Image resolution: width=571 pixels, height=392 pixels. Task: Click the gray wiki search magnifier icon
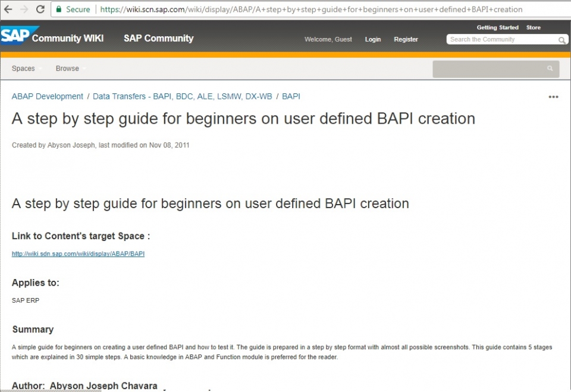coord(550,69)
